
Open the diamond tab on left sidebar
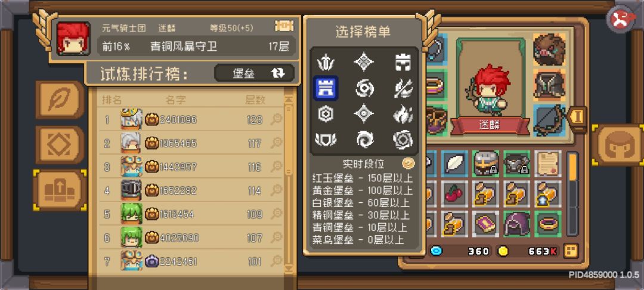(60, 144)
